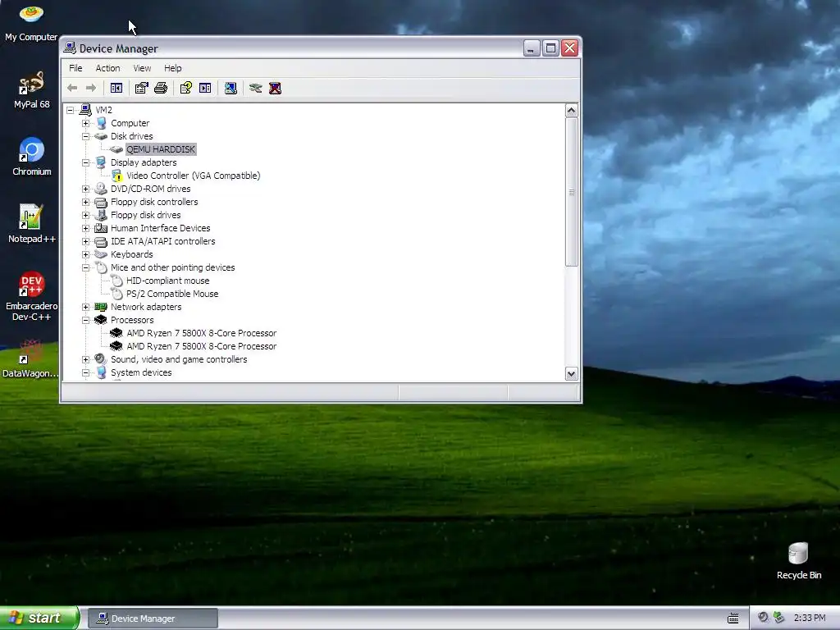Click the Start button
This screenshot has width=840, height=630.
coord(39,618)
